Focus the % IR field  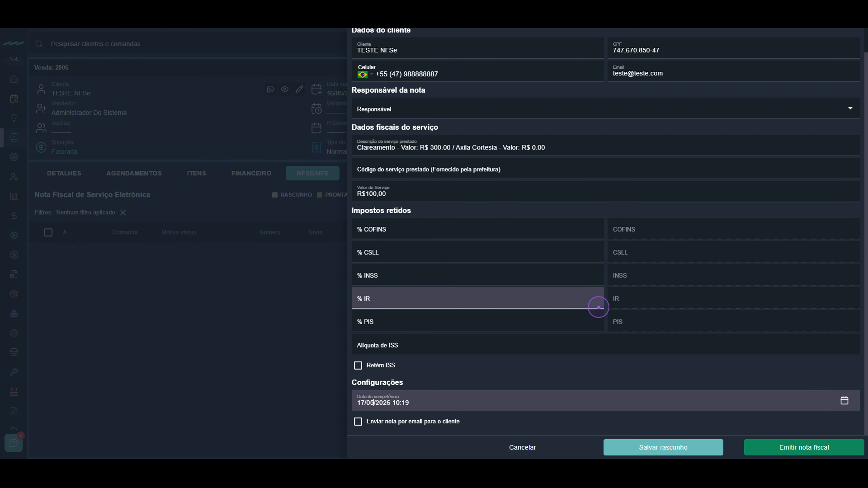(478, 298)
